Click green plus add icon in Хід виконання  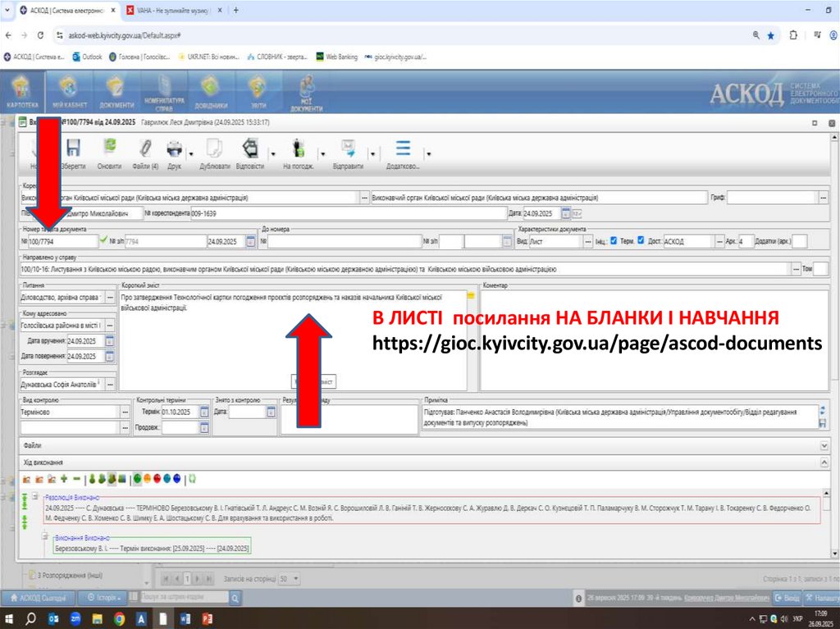pos(64,478)
